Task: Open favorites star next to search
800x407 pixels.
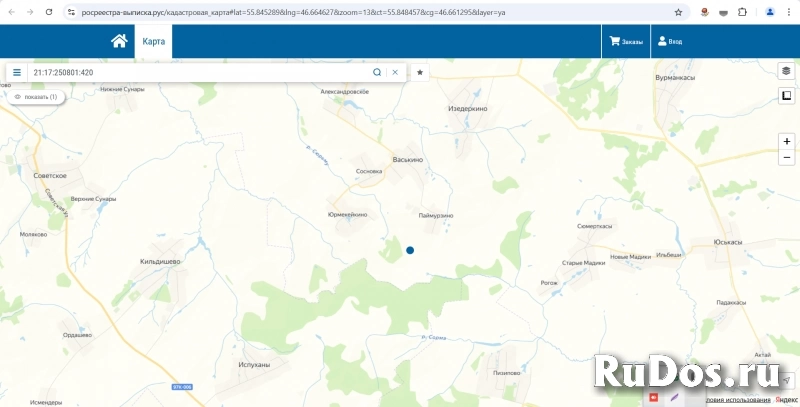Action: coord(420,72)
